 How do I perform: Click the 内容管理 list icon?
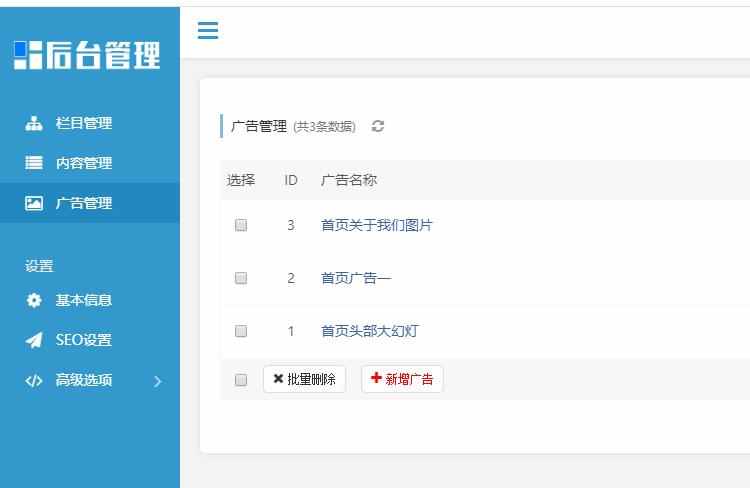click(x=34, y=163)
